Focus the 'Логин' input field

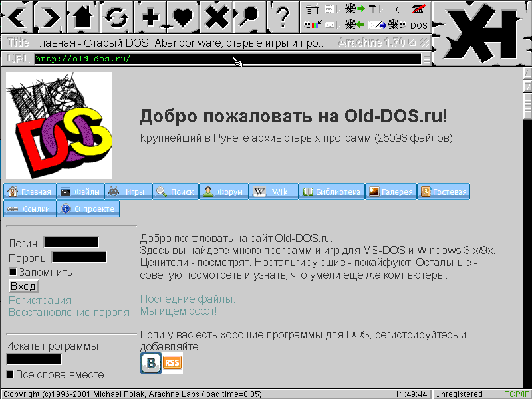click(71, 243)
